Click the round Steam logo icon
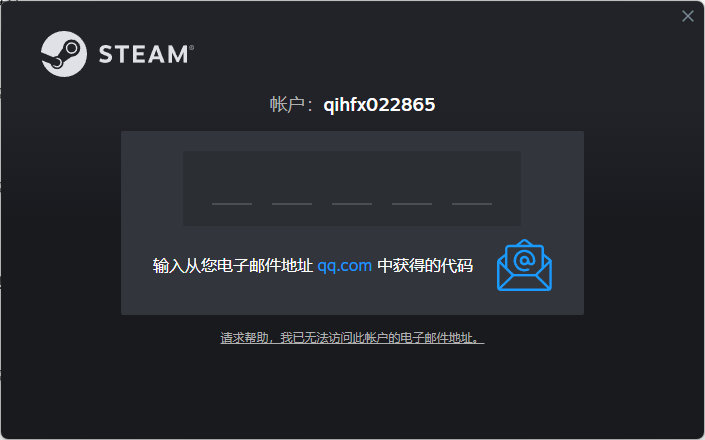705x440 pixels. (x=64, y=54)
